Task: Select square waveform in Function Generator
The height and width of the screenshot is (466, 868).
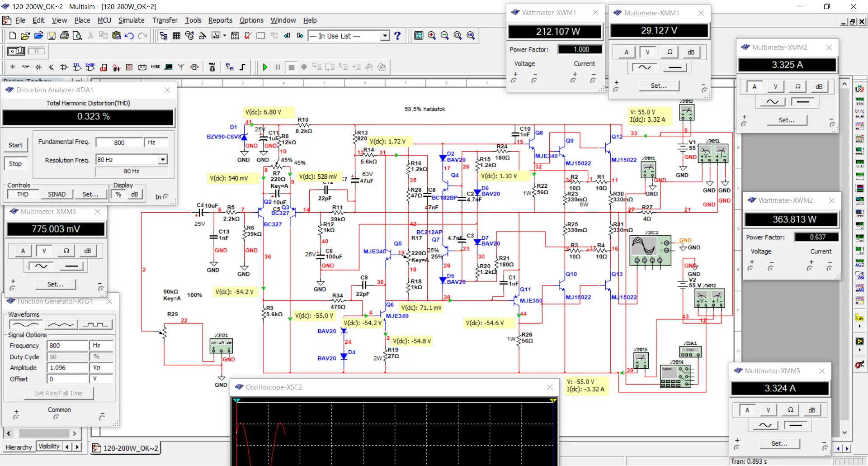Action: click(95, 324)
